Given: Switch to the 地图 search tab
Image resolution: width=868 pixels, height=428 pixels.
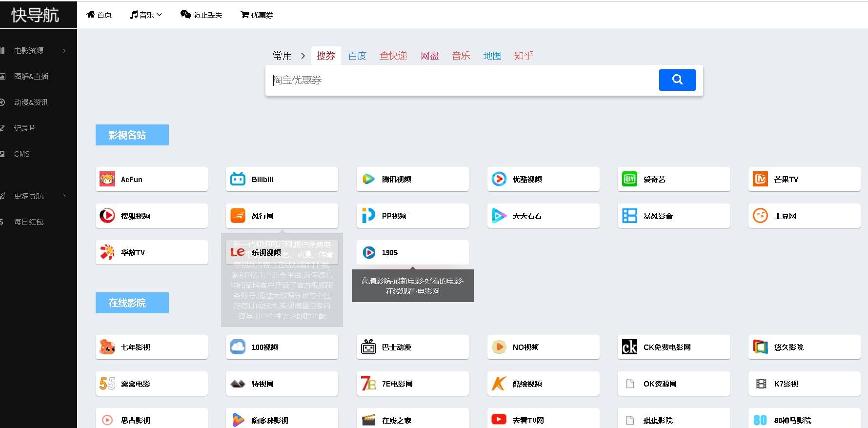Looking at the screenshot, I should [492, 56].
